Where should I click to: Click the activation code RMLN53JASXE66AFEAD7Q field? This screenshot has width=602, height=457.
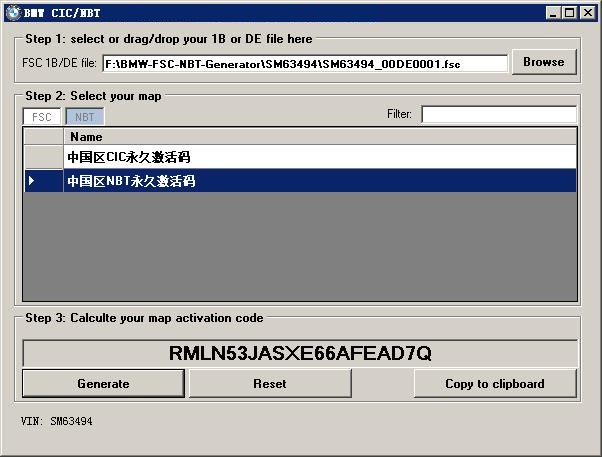click(x=300, y=353)
